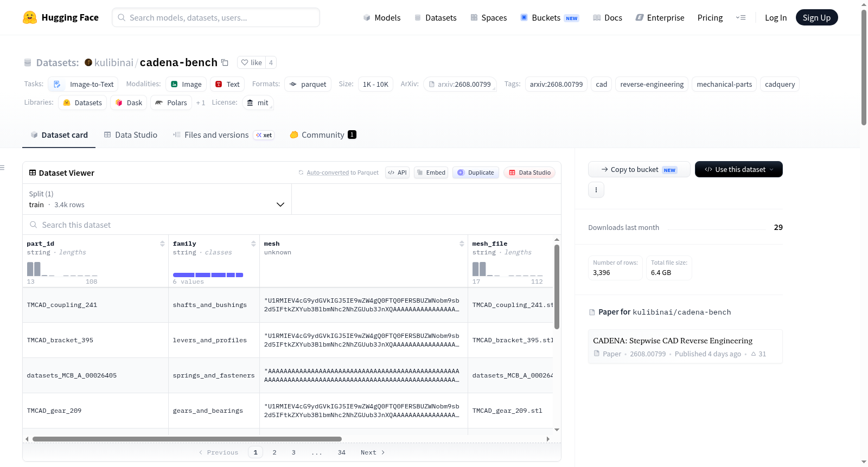Click the page's main vertical scrollbar

pyautogui.click(x=864, y=67)
